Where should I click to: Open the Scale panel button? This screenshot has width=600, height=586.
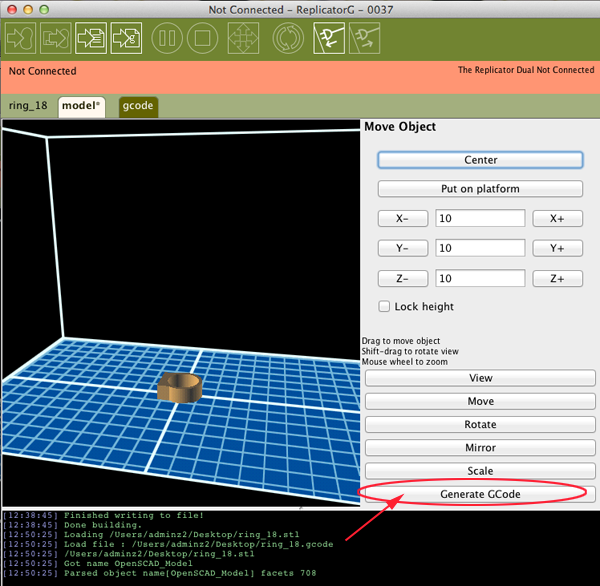pyautogui.click(x=480, y=471)
